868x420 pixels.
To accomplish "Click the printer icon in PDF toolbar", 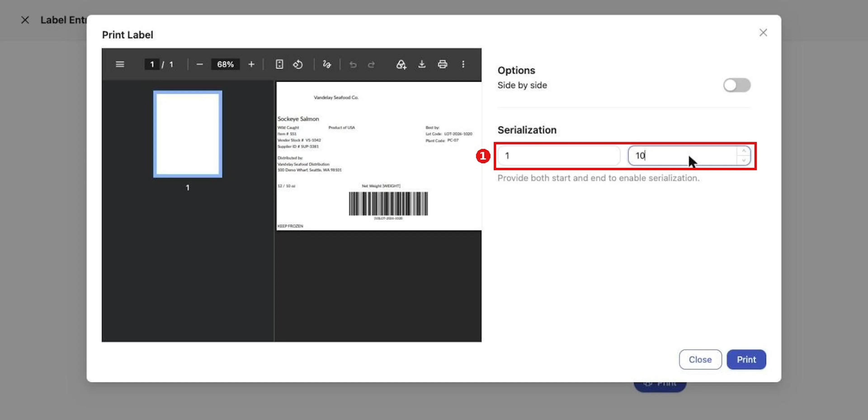I will [442, 64].
